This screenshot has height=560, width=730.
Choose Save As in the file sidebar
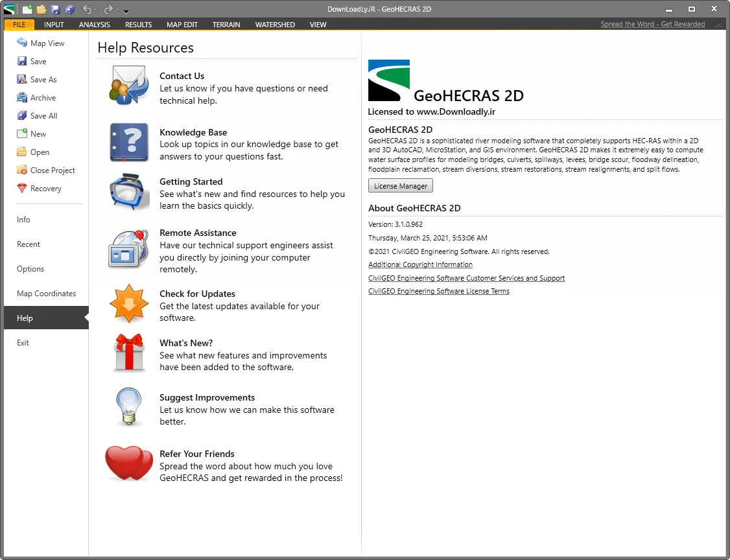pyautogui.click(x=37, y=80)
